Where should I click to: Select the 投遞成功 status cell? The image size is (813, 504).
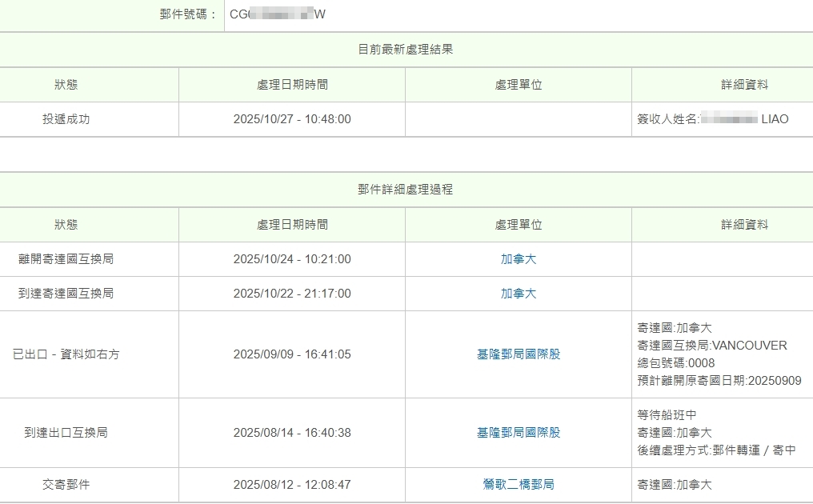pos(66,119)
